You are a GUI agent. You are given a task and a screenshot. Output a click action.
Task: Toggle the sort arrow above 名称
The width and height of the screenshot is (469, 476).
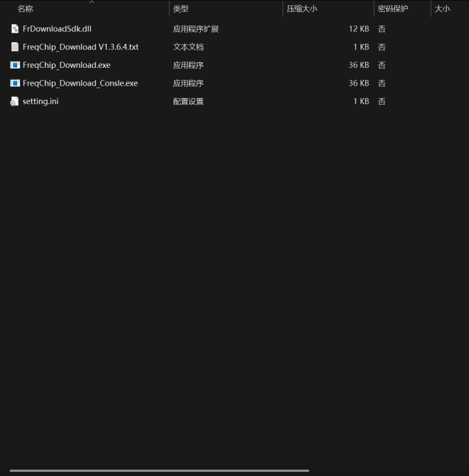(92, 2)
